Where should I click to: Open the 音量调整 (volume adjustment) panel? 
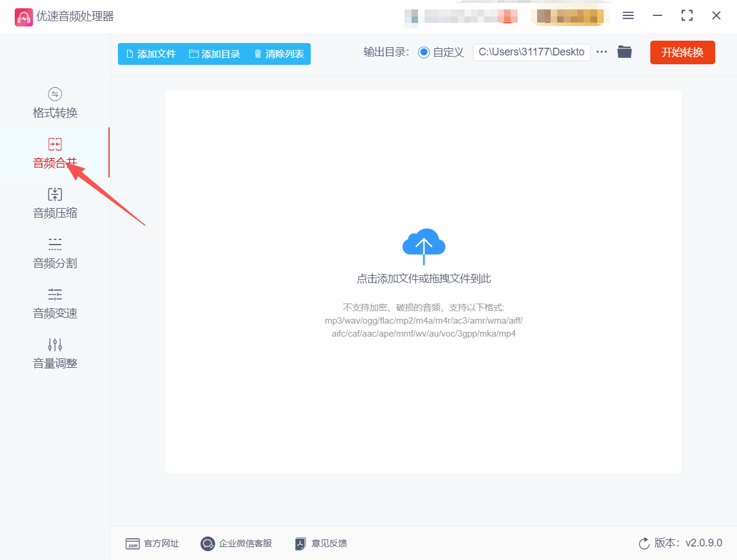coord(54,354)
